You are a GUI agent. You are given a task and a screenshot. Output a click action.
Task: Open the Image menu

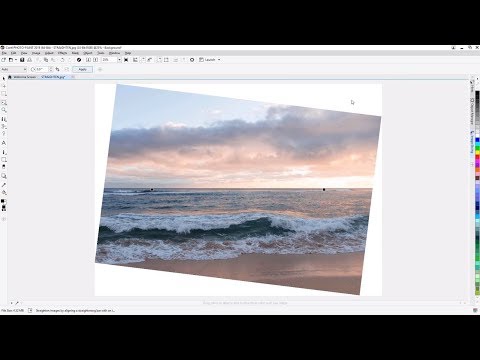(36, 53)
